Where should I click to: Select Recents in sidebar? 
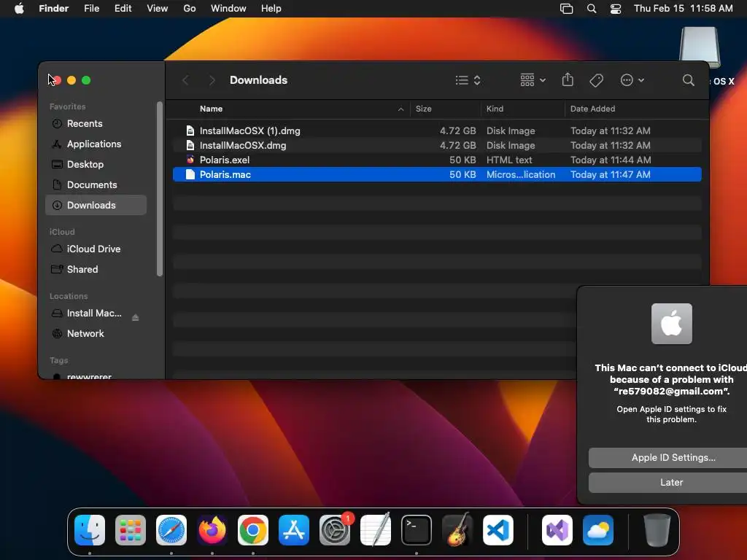(96, 124)
